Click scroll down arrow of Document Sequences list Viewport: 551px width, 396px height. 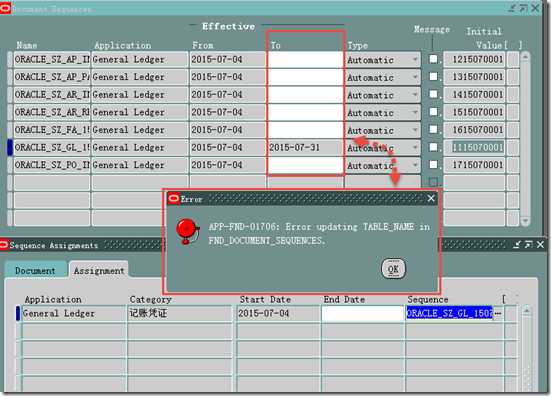[525, 221]
